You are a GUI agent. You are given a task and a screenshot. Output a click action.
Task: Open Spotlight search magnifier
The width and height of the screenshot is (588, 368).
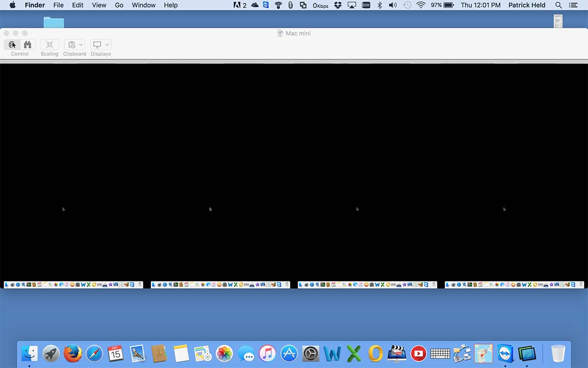coord(558,5)
